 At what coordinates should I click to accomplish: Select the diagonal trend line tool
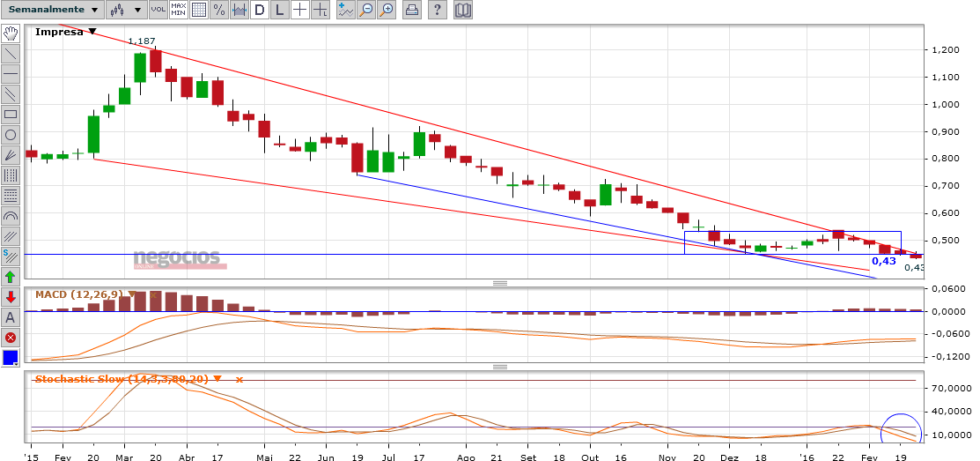11,54
